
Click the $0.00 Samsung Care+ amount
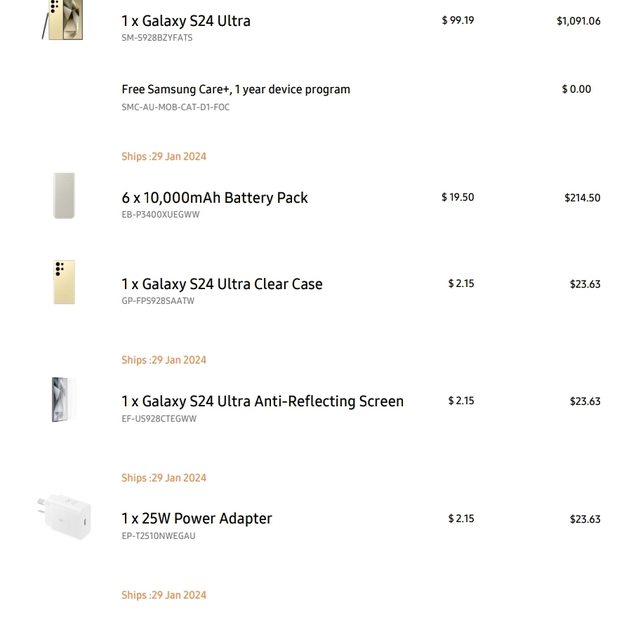coord(576,89)
